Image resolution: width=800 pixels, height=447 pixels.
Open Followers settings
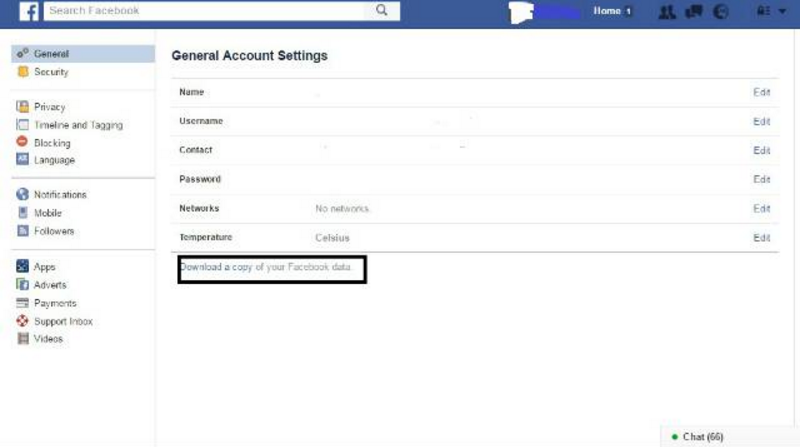[x=54, y=231]
